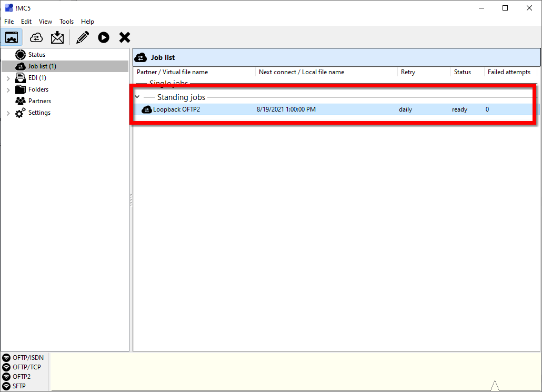Collapse the Standing jobs group

137,97
